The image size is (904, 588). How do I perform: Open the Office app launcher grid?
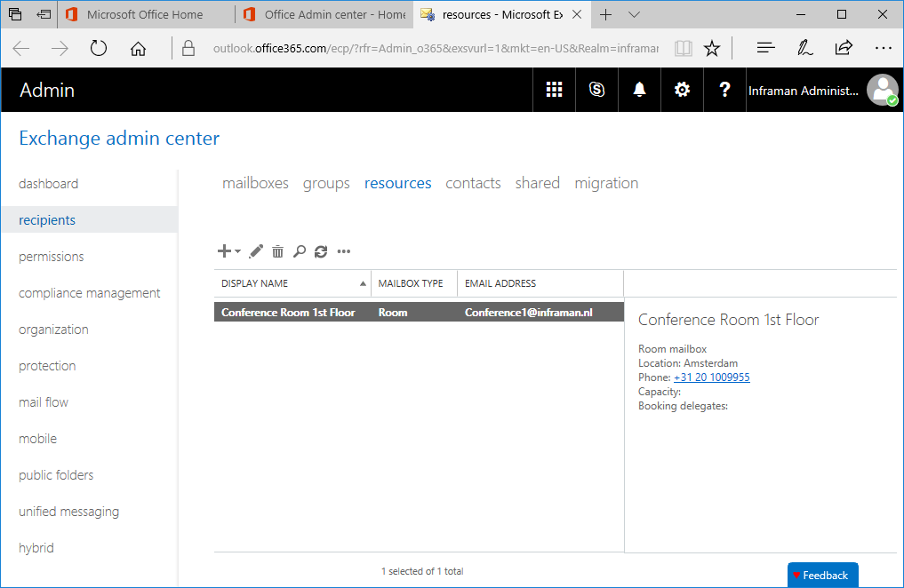(555, 90)
